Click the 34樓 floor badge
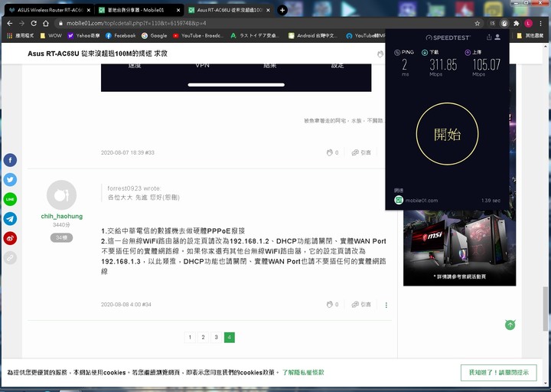This screenshot has width=551, height=392. click(61, 237)
